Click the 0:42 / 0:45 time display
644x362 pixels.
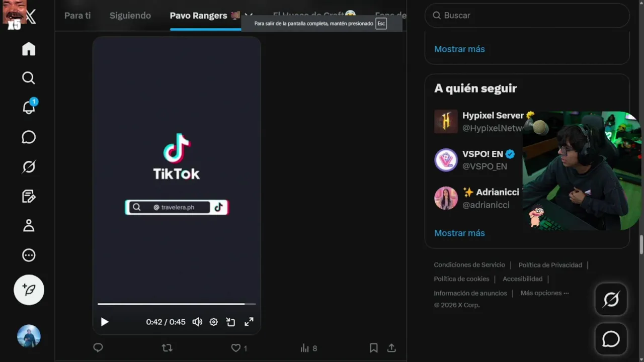point(166,322)
